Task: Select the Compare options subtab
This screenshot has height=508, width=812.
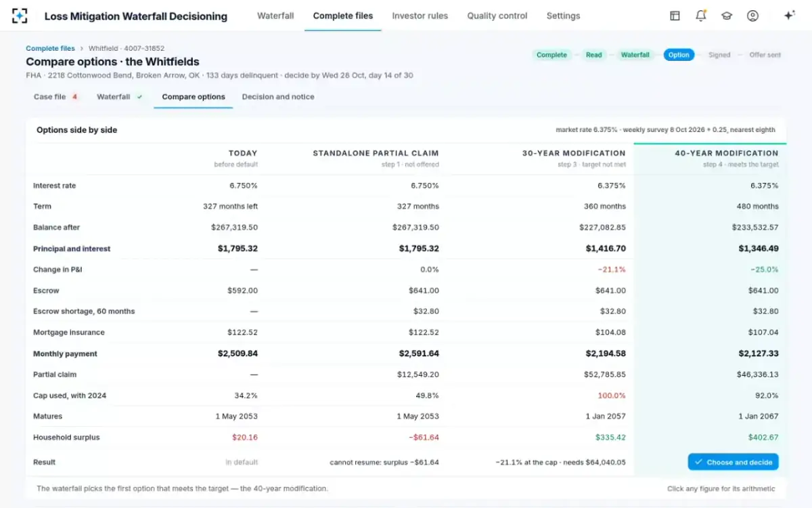Action: click(194, 97)
